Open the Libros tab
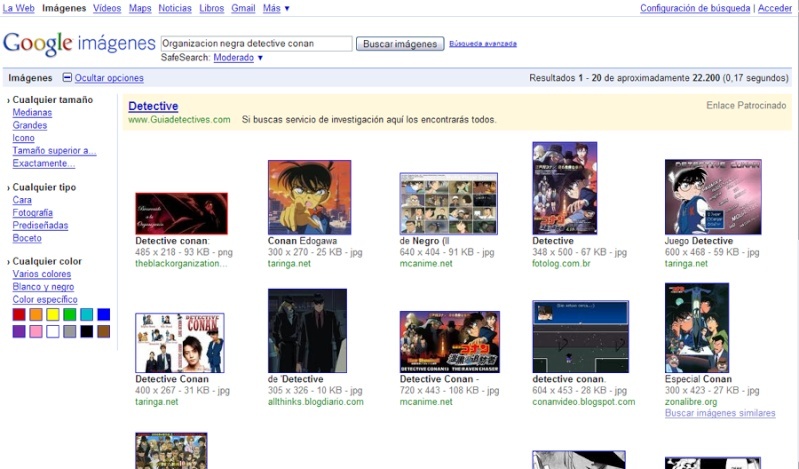This screenshot has width=799, height=469. (211, 8)
